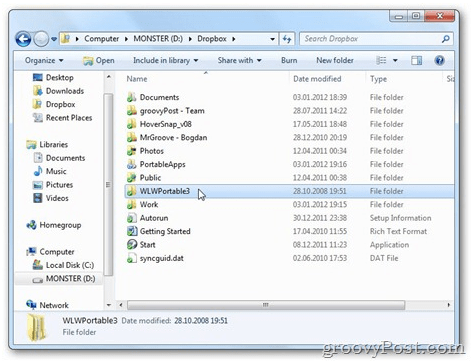Select Computer in the navigation tree
Viewport: 471px width, 361px height.
point(50,252)
